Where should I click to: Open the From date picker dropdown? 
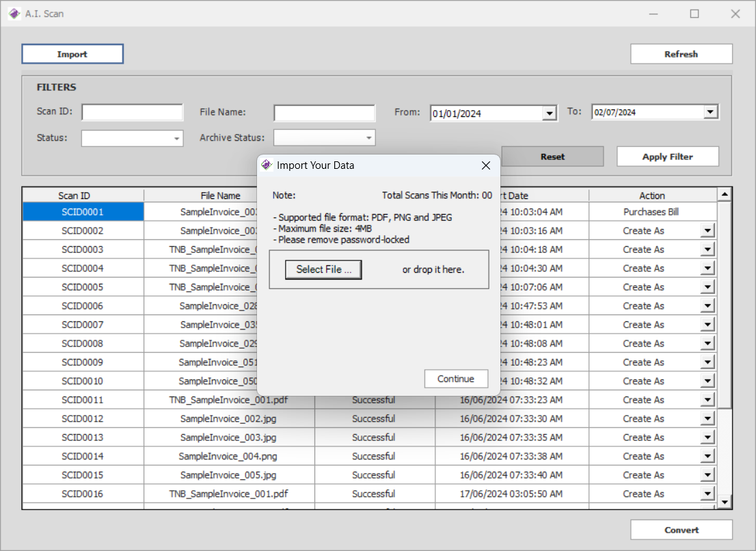tap(550, 113)
